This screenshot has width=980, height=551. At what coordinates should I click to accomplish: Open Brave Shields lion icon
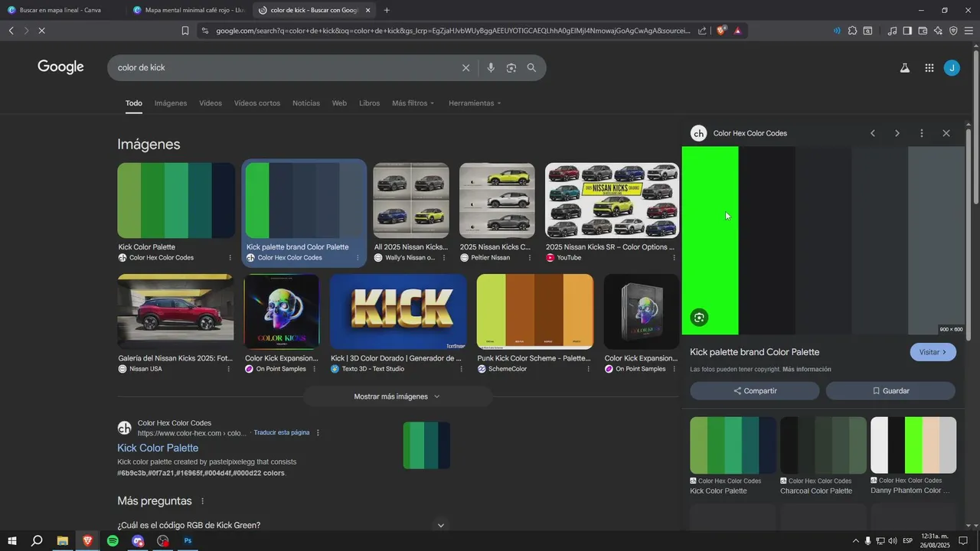point(720,31)
